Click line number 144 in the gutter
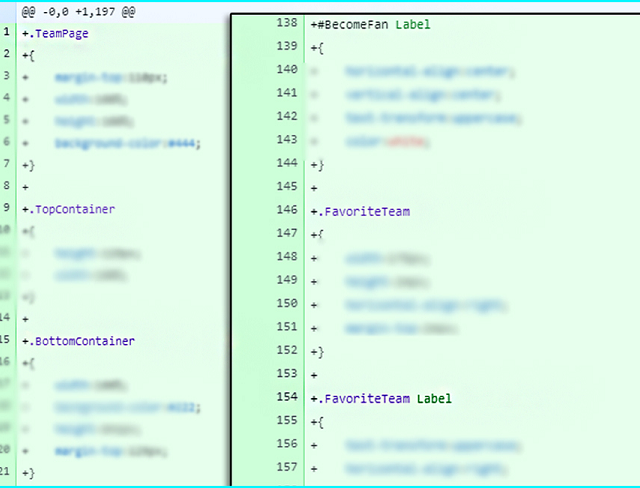 (285, 163)
